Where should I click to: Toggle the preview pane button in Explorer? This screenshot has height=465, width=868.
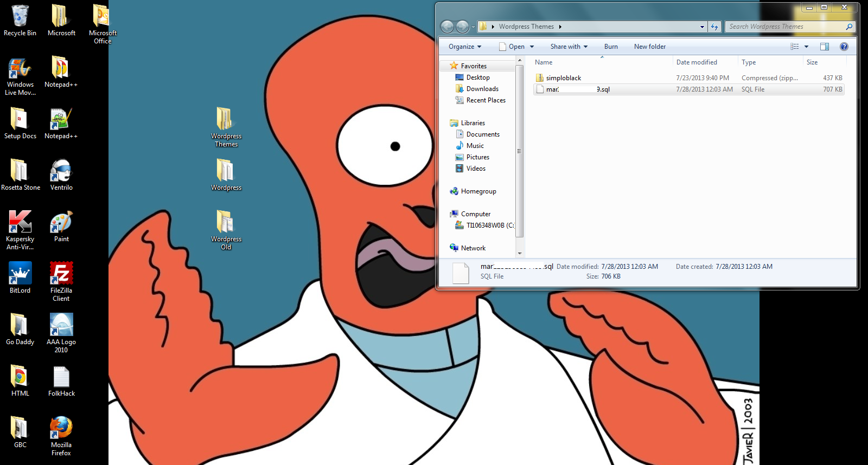(x=825, y=47)
